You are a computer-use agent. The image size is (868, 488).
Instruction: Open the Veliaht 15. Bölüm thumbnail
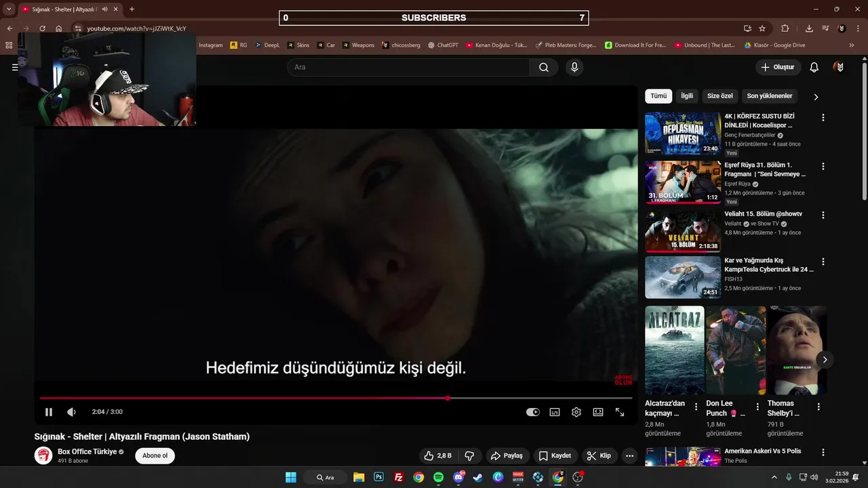point(683,230)
